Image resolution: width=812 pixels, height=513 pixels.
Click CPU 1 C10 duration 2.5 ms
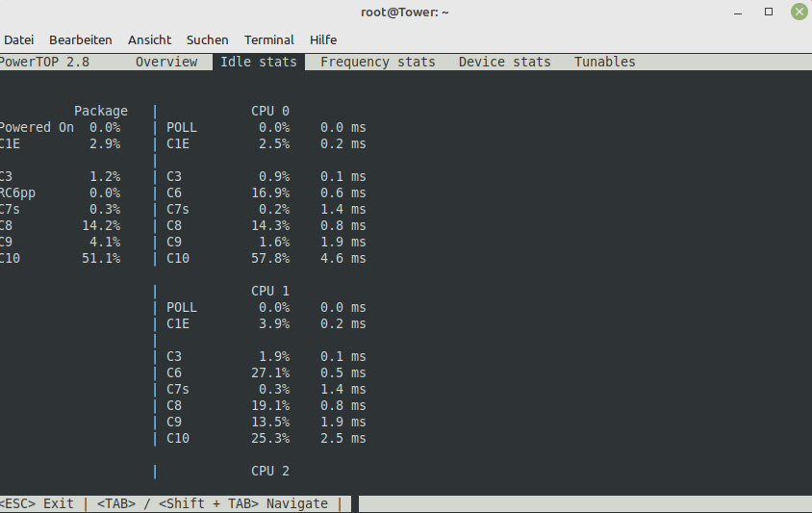coord(343,438)
